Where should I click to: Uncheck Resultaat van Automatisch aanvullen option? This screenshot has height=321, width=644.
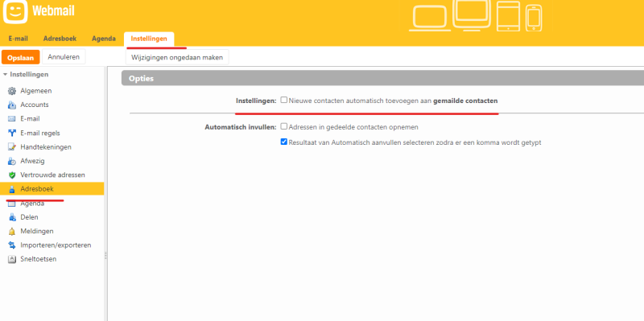pos(284,142)
